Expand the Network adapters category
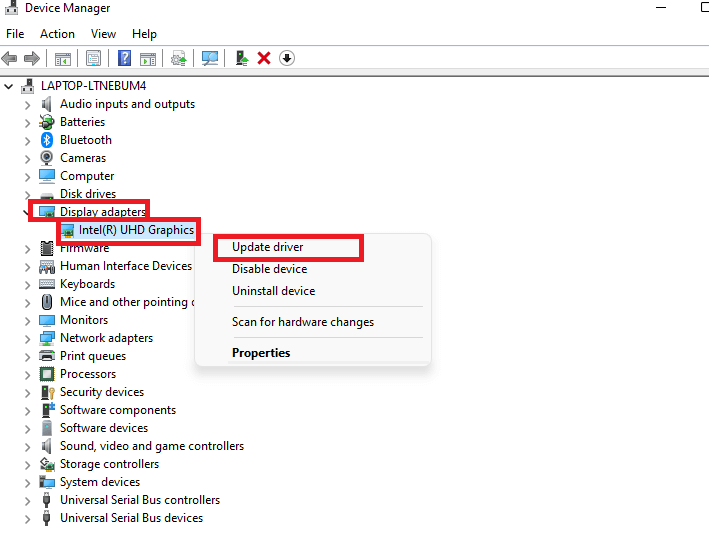This screenshot has height=533, width=709. tap(28, 338)
